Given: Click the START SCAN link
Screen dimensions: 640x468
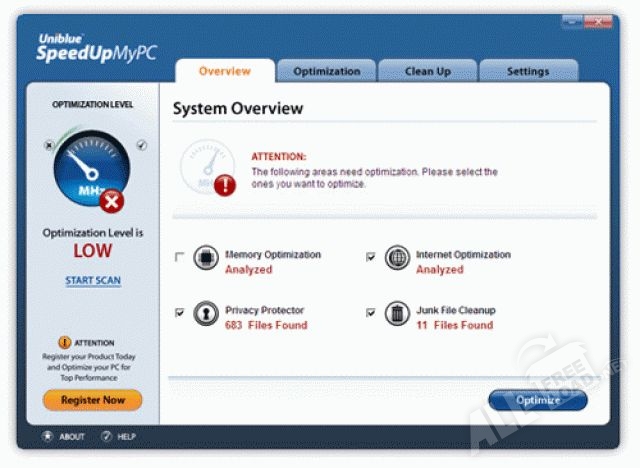Looking at the screenshot, I should click(x=93, y=281).
